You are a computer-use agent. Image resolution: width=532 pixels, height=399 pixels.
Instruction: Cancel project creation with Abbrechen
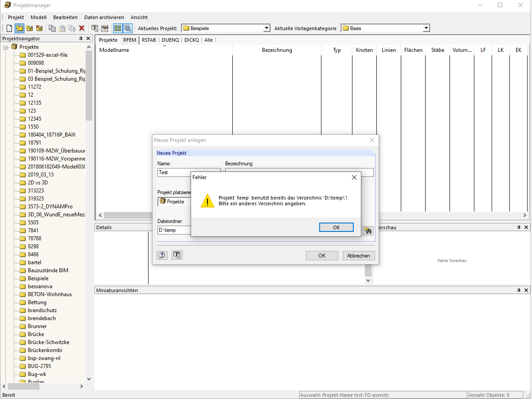coord(358,255)
